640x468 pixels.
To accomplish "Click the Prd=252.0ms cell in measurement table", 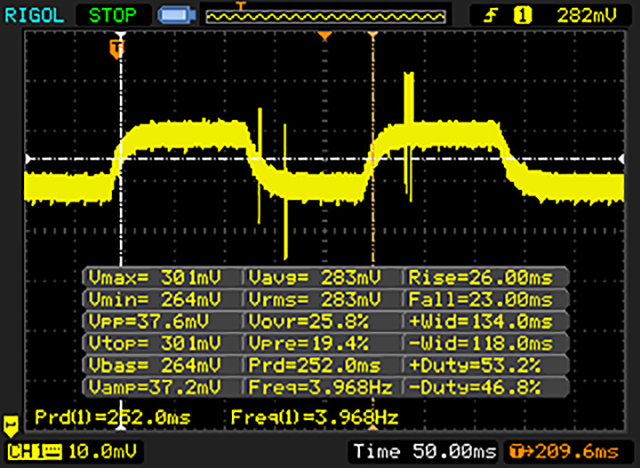I will click(314, 365).
